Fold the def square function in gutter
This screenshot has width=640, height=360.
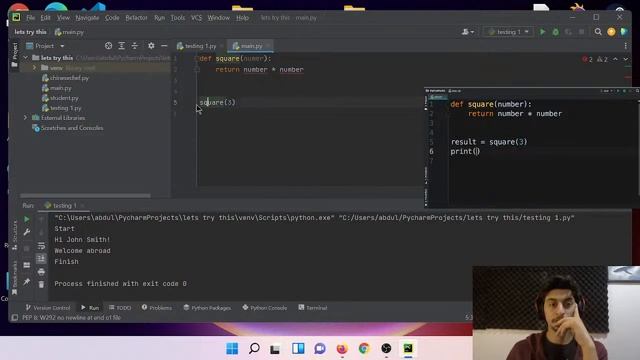(196, 59)
